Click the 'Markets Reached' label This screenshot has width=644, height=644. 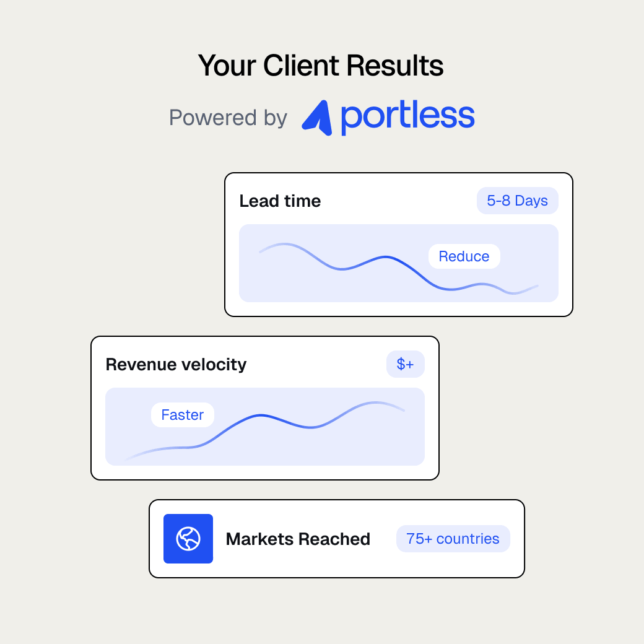pos(298,539)
